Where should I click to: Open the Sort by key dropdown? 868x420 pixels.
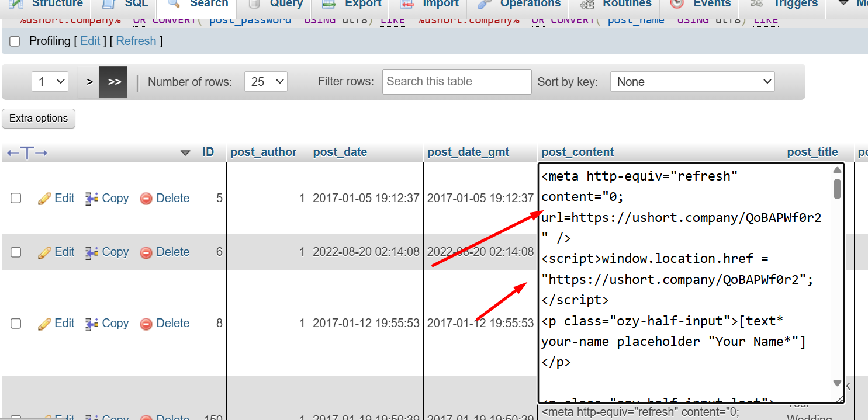coord(692,82)
